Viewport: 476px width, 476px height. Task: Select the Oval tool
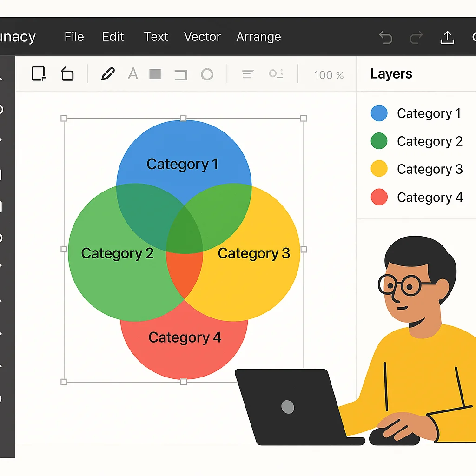click(x=206, y=74)
